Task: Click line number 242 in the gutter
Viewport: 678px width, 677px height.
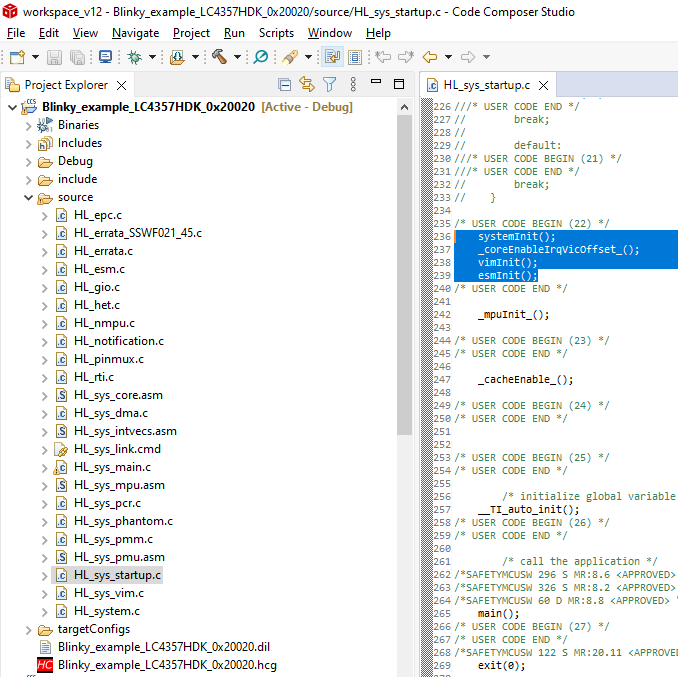Action: [x=442, y=314]
